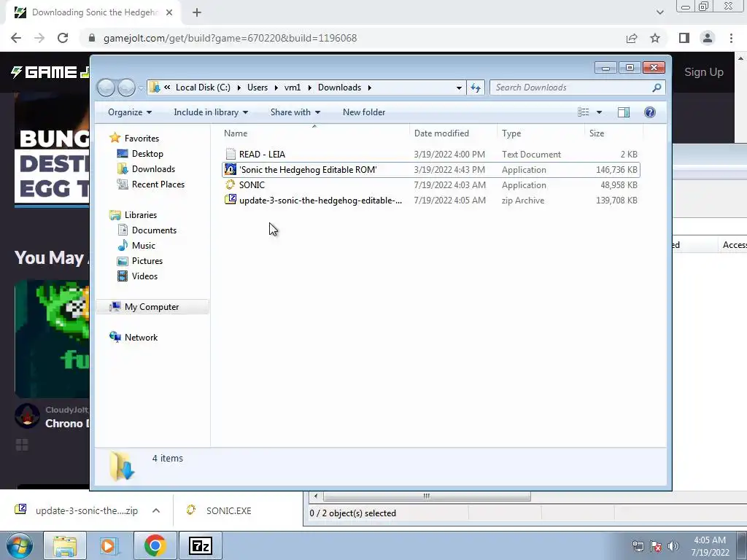
Task: Open Chrome three-dot menu
Action: [731, 38]
